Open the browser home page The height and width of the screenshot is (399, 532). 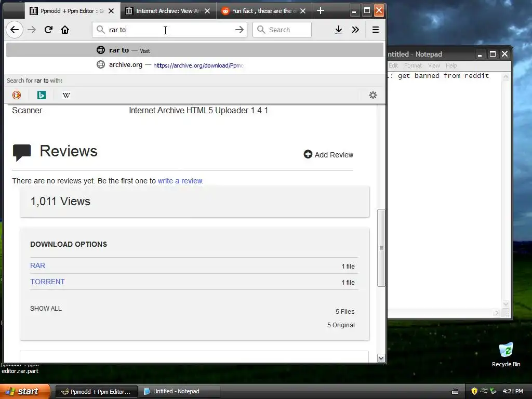pos(65,30)
